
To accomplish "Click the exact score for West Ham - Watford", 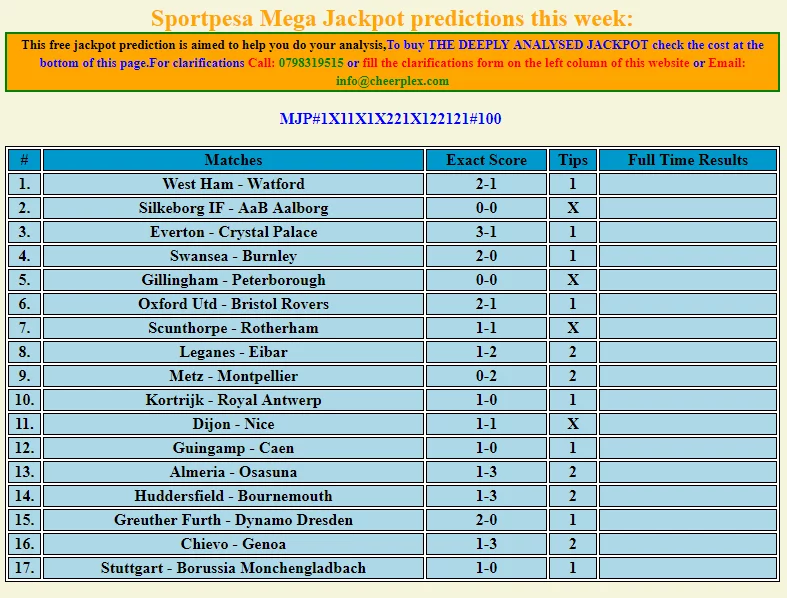I will (x=486, y=184).
